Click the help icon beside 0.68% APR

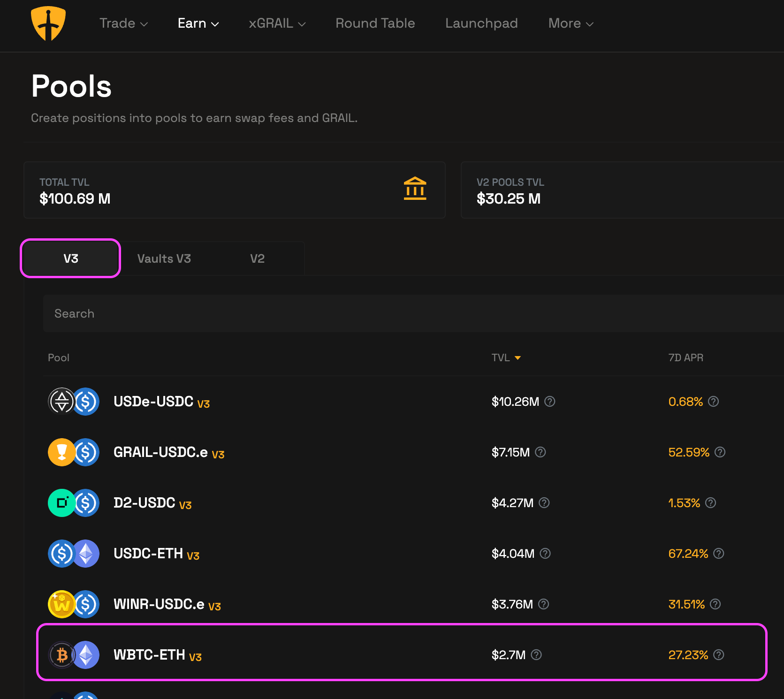tap(714, 402)
